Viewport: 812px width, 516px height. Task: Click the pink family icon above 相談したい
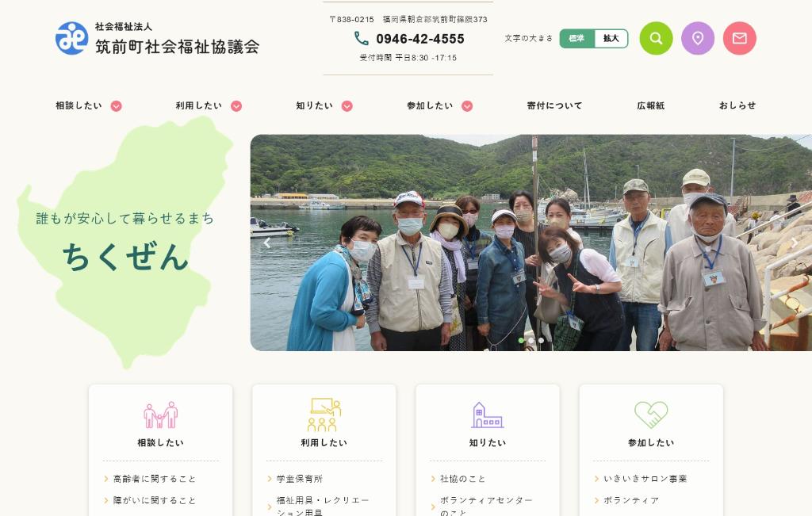click(160, 415)
